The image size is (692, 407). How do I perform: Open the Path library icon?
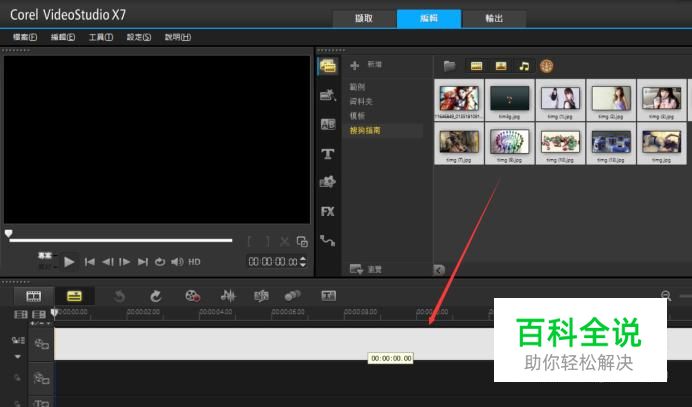327,241
